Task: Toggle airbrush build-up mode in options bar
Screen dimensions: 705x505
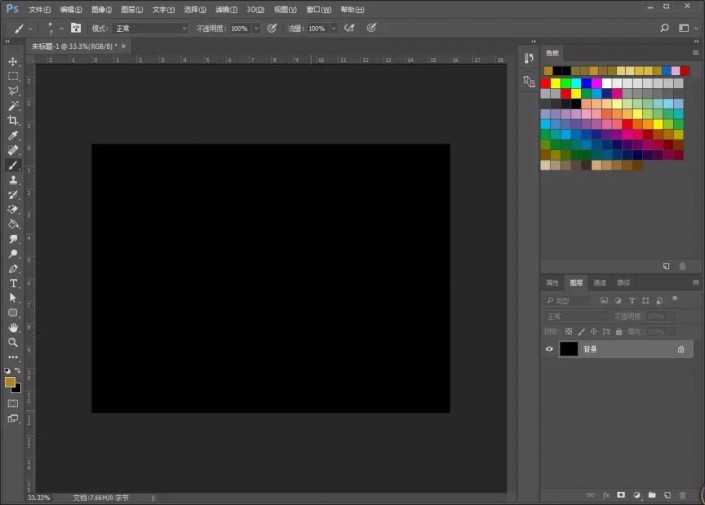Action: pos(349,28)
